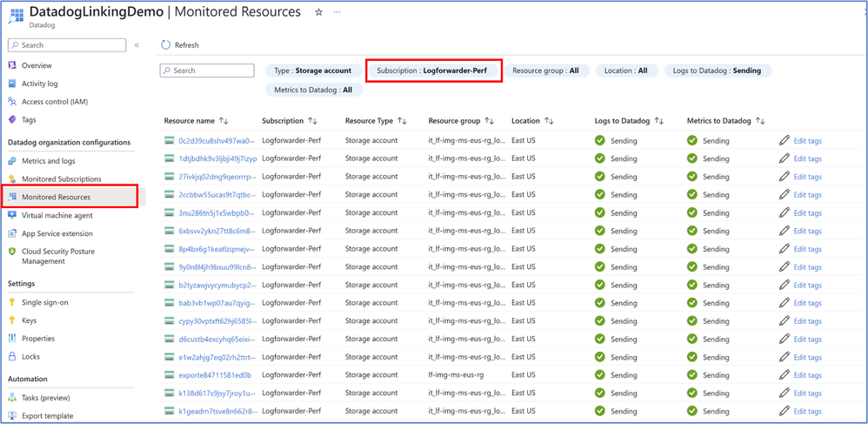Viewport: 868px width, 424px height.
Task: Click the Refresh icon in the toolbar
Action: click(x=165, y=45)
